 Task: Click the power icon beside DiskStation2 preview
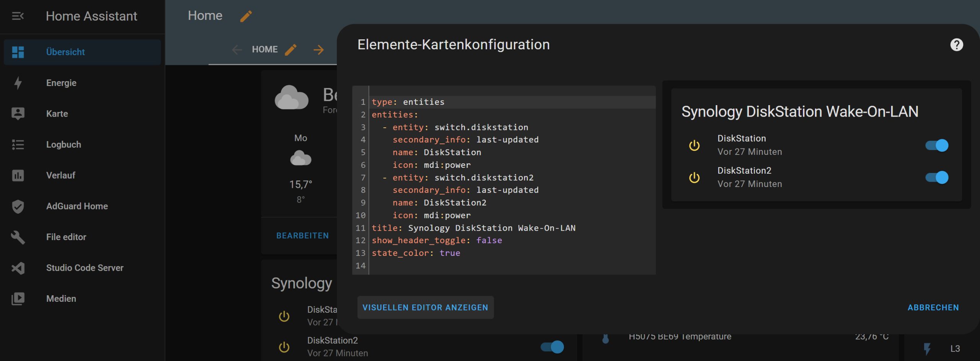point(694,177)
